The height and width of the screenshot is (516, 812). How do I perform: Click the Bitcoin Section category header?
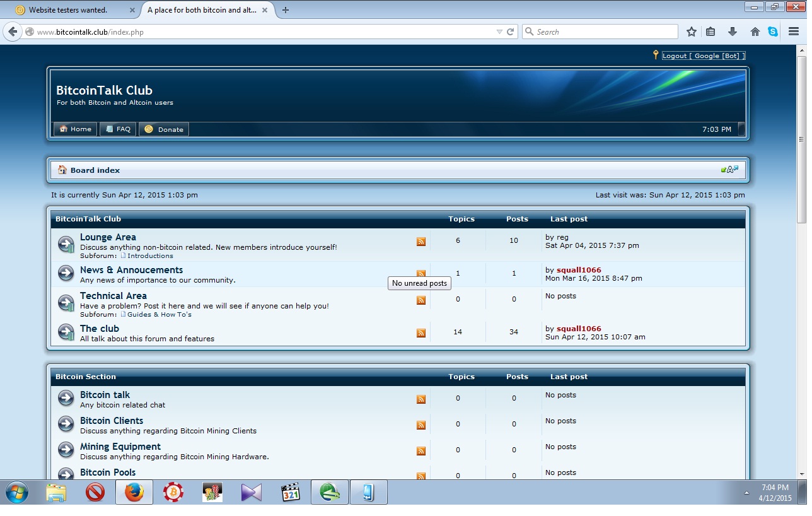pyautogui.click(x=86, y=377)
